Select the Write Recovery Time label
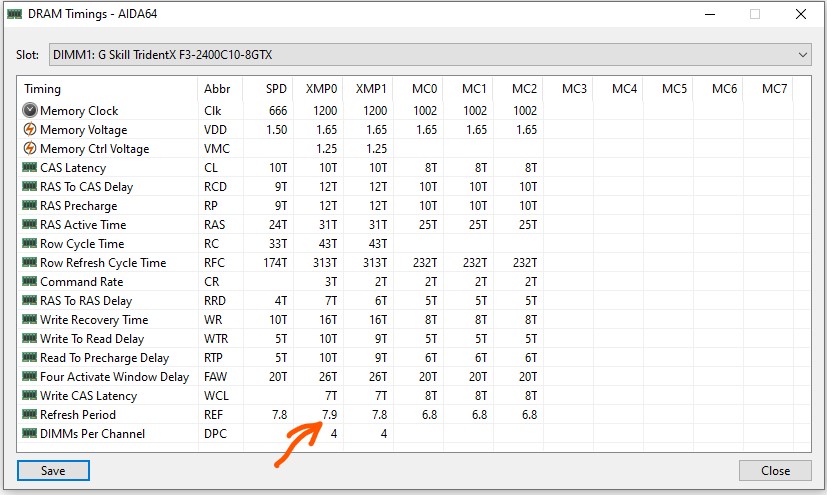 pos(94,319)
